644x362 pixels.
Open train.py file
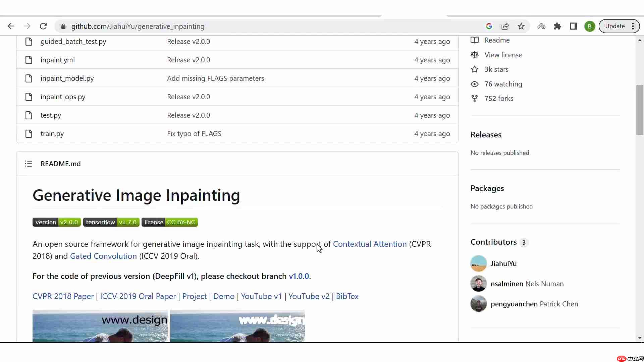52,134
